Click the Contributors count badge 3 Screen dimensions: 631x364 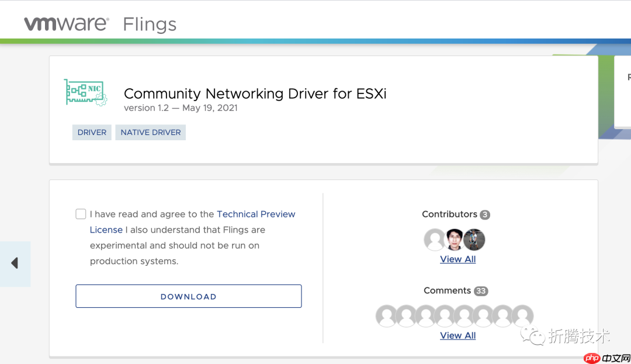pyautogui.click(x=485, y=215)
